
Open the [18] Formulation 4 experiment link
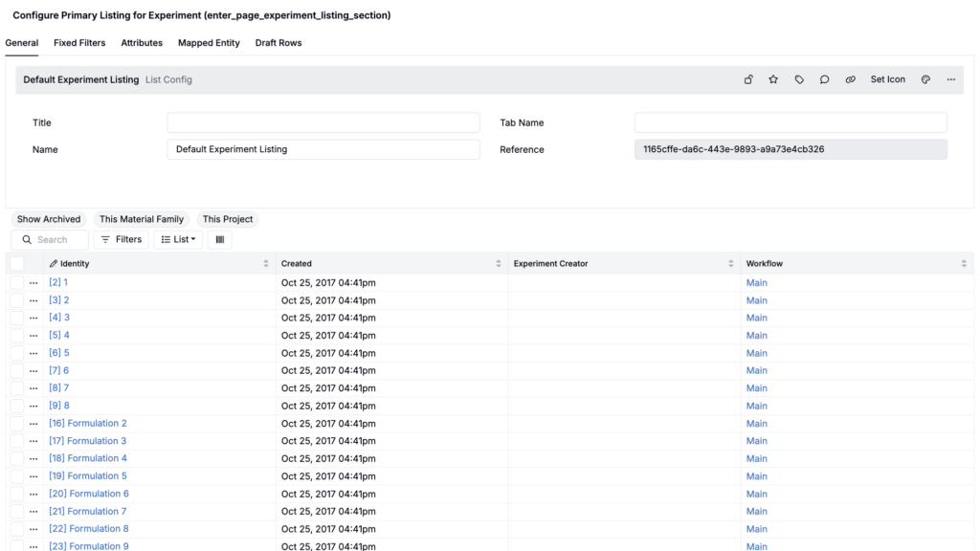click(x=88, y=458)
